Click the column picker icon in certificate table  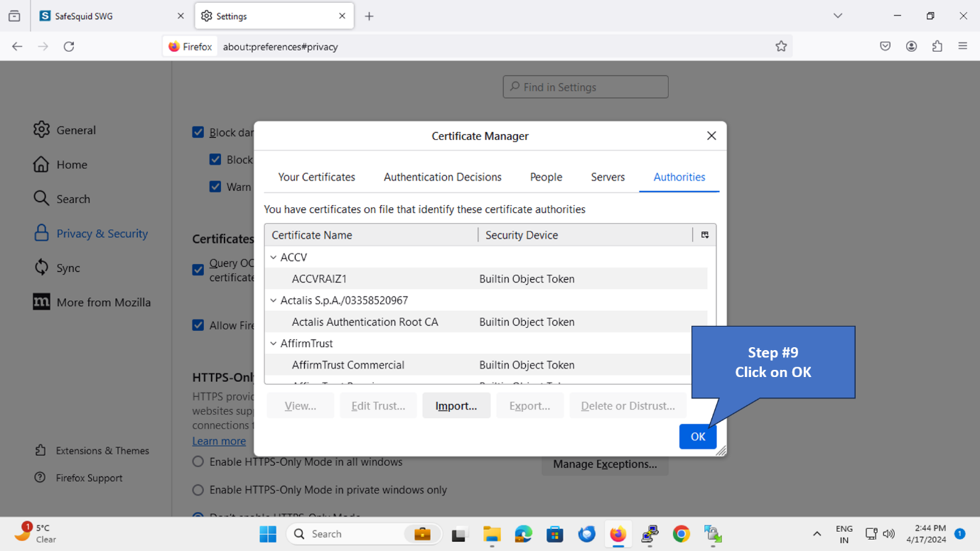point(704,235)
